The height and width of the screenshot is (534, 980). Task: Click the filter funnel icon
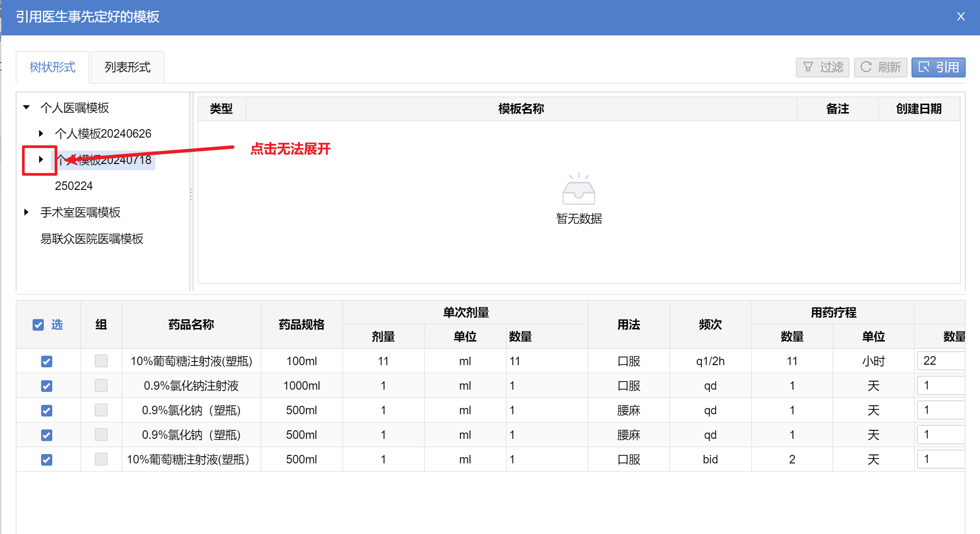click(808, 67)
